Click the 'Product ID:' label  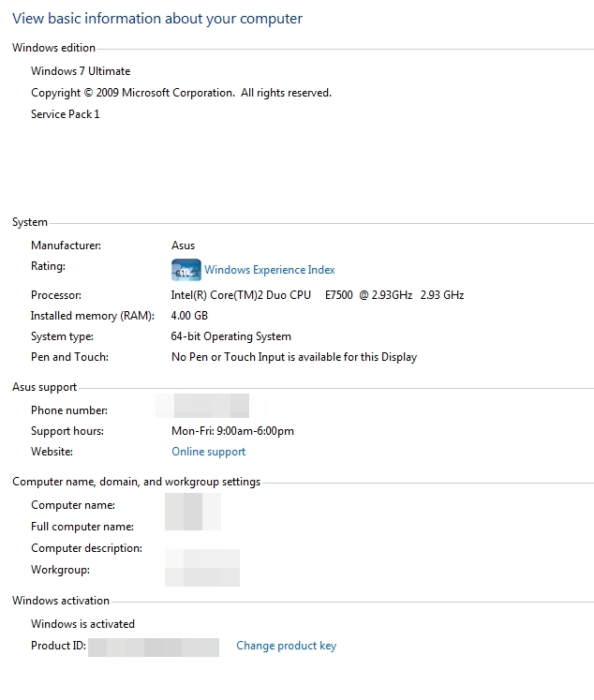58,646
